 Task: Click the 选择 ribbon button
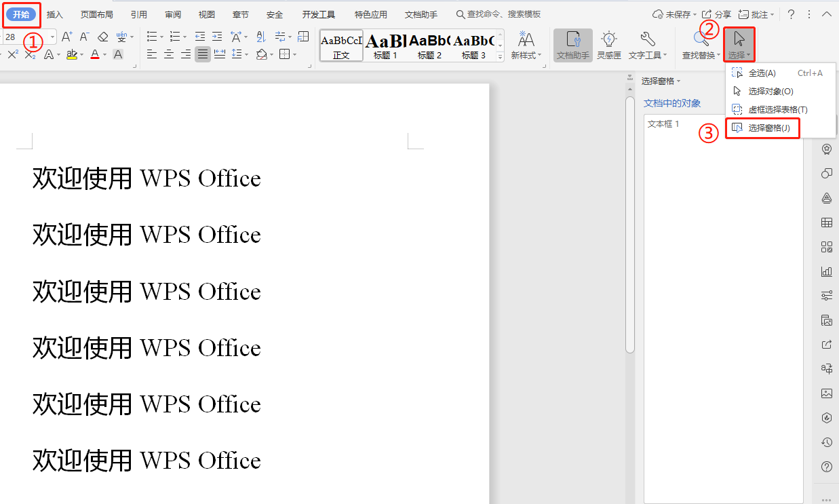[739, 45]
